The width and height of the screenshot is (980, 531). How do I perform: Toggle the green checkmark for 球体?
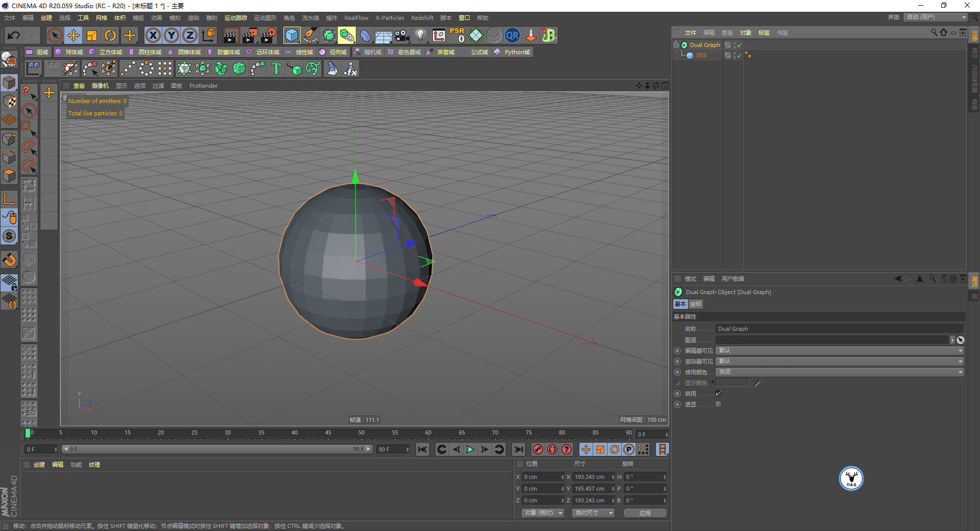[739, 55]
